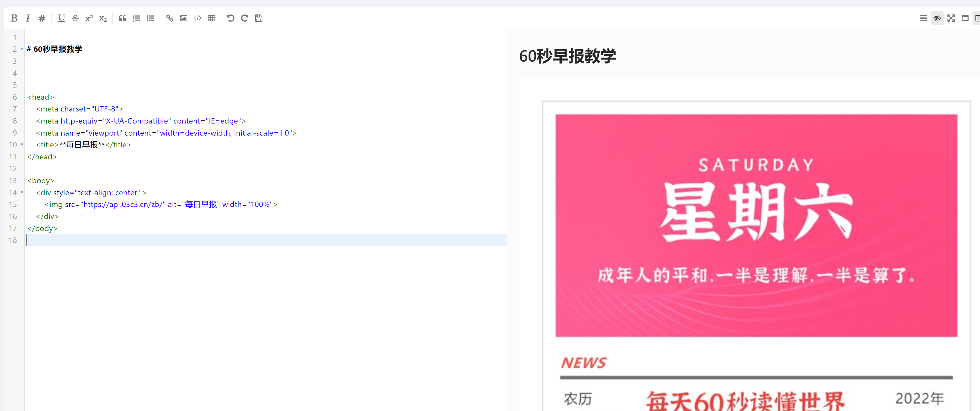Click the img src api.03c3.cn line

(x=161, y=204)
